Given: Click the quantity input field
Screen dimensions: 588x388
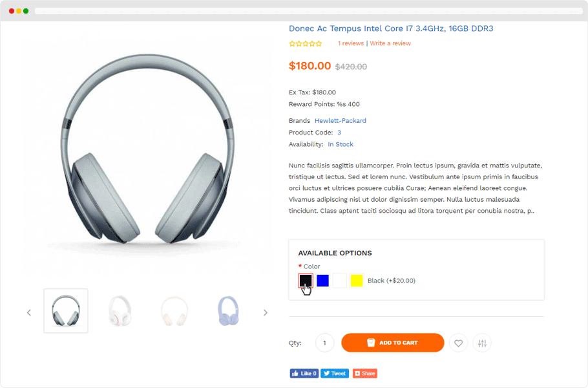Looking at the screenshot, I should (x=324, y=343).
